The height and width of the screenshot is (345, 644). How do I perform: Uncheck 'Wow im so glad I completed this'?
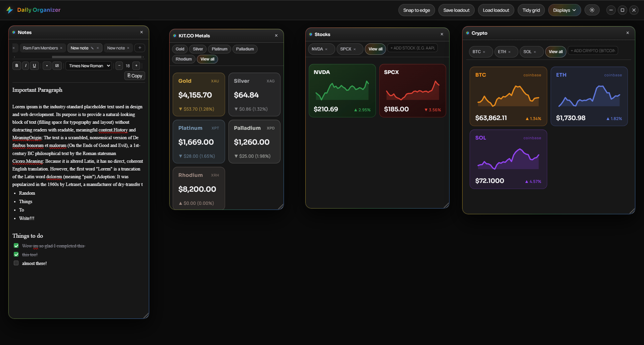(16, 246)
